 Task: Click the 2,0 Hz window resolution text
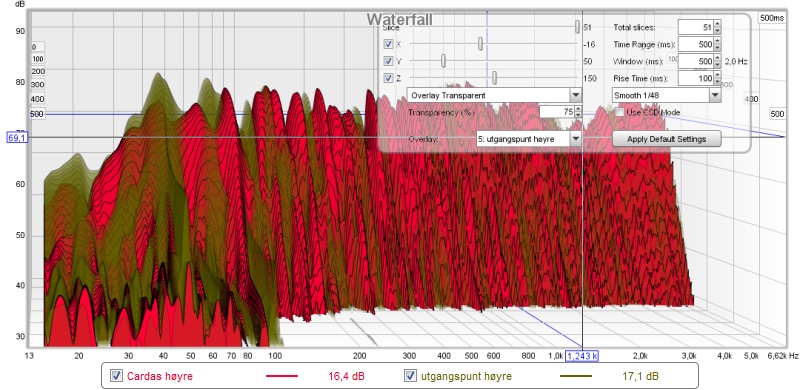tap(736, 61)
